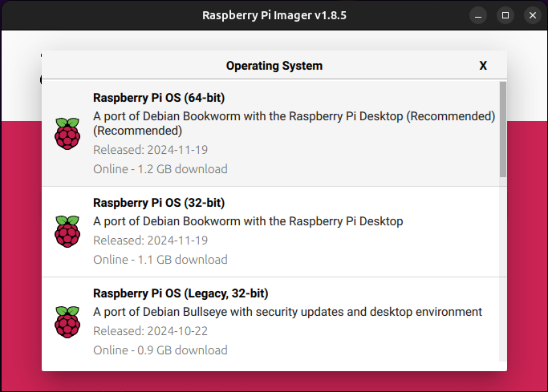The height and width of the screenshot is (392, 548).
Task: Close the Raspberry Pi Imager window
Action: (533, 15)
